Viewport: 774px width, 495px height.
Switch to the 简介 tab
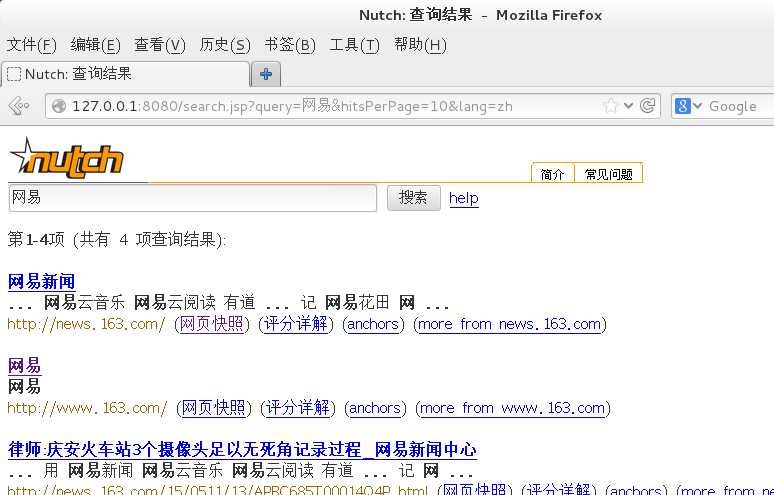552,174
